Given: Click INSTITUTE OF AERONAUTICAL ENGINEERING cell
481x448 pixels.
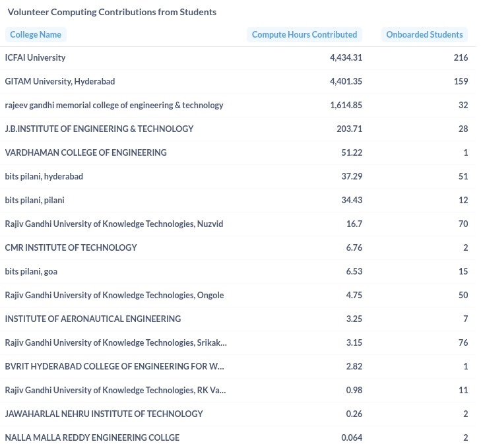Looking at the screenshot, I should coord(93,319).
